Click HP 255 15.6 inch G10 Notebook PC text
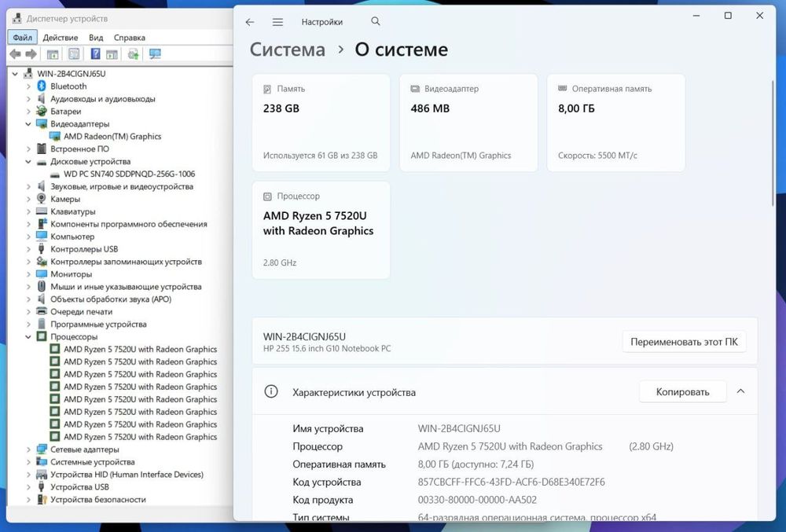This screenshot has width=786, height=532. pyautogui.click(x=327, y=349)
